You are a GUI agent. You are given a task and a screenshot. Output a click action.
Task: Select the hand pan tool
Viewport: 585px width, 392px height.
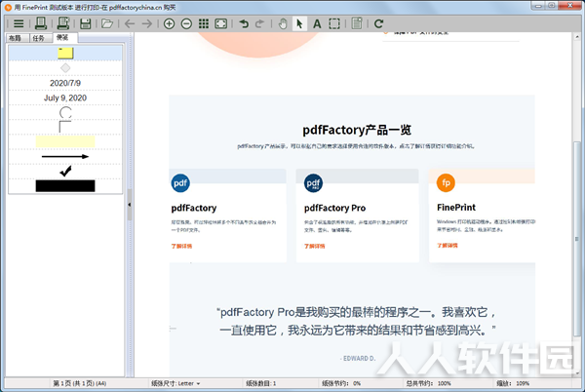click(x=283, y=23)
